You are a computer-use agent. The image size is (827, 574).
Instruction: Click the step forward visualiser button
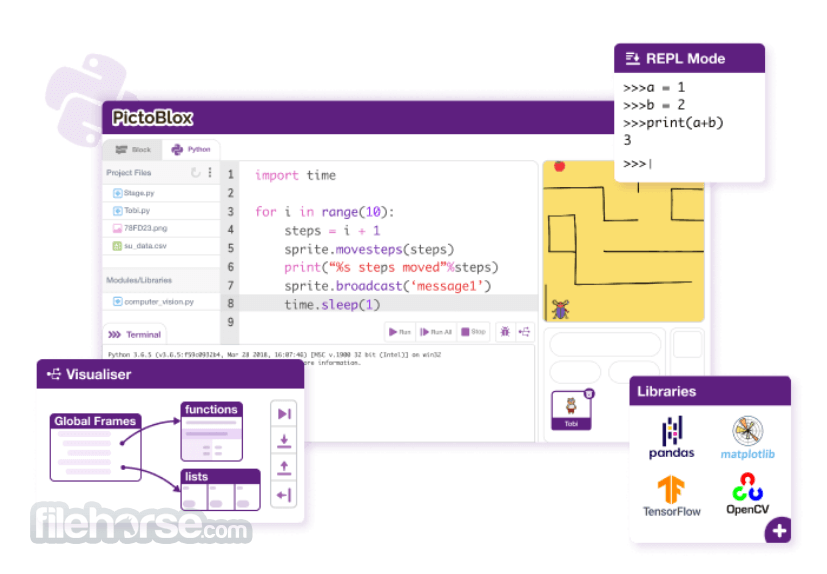(x=284, y=414)
